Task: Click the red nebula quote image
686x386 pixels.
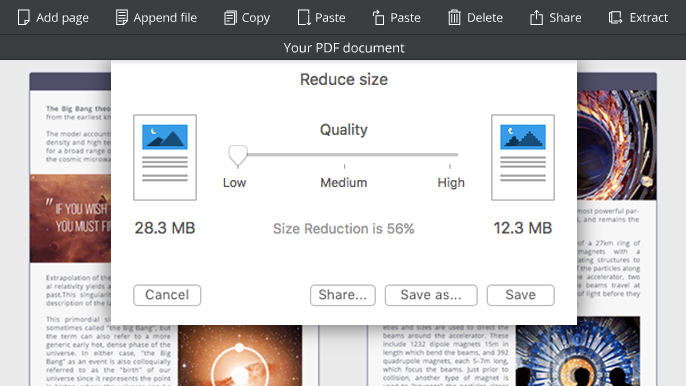Action: coord(70,218)
